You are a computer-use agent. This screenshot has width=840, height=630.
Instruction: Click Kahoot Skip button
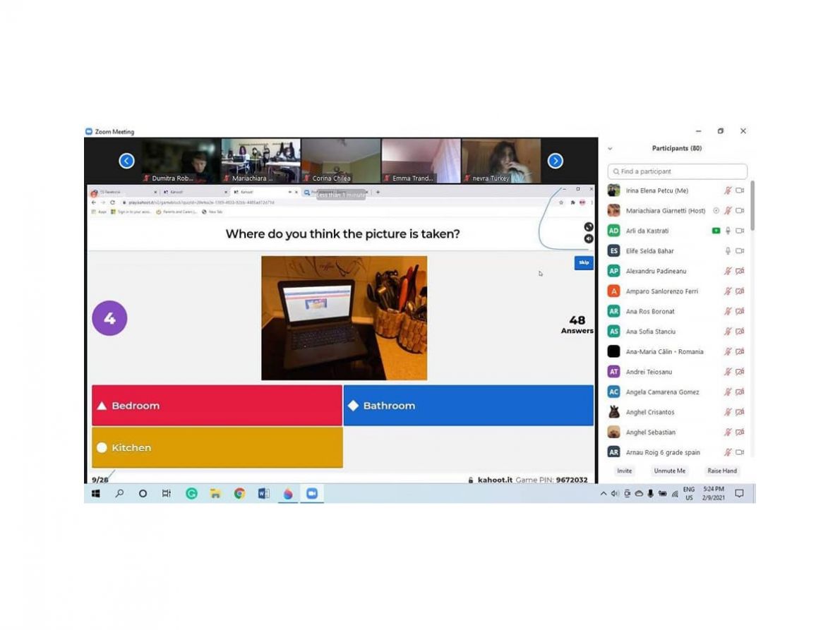[x=583, y=262]
